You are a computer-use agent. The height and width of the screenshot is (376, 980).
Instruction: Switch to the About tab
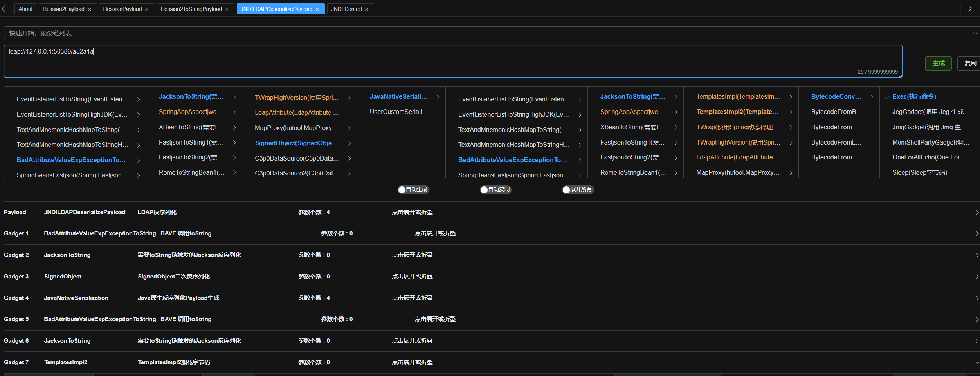[25, 9]
